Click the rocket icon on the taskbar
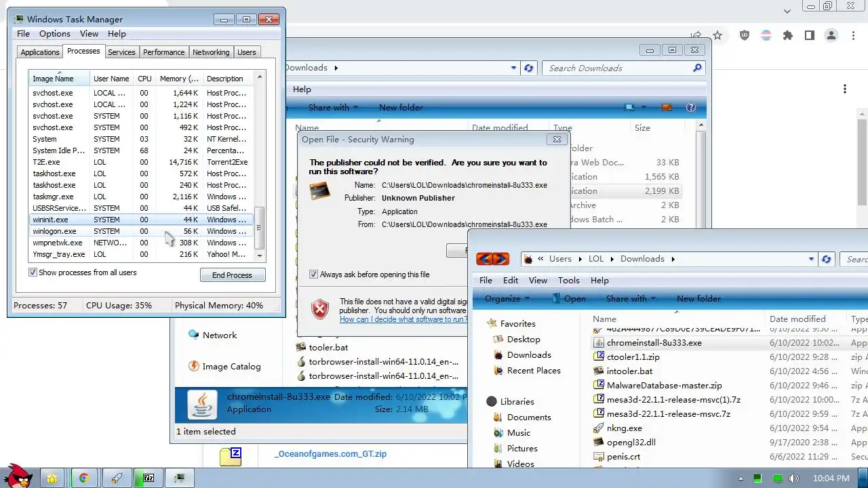Screen dimensions: 868x488 (116, 478)
